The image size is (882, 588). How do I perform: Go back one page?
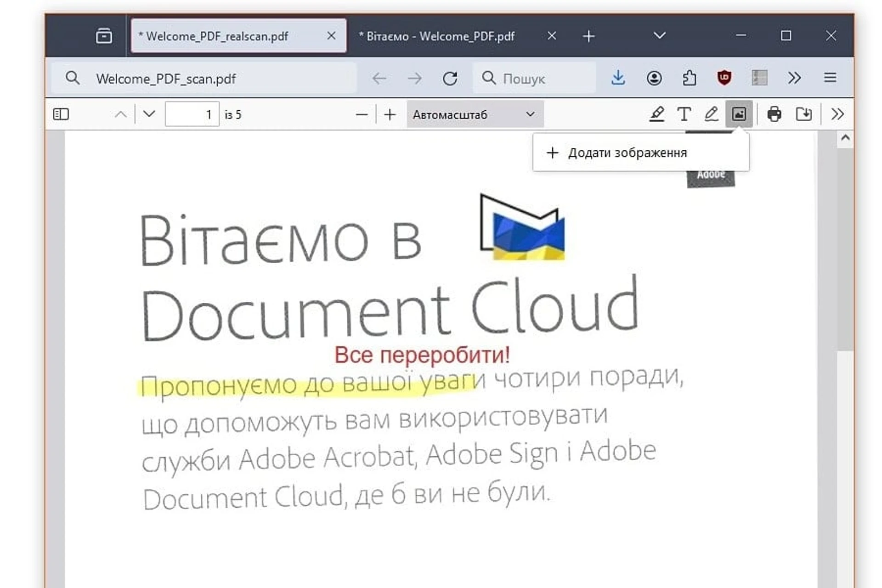pyautogui.click(x=379, y=78)
